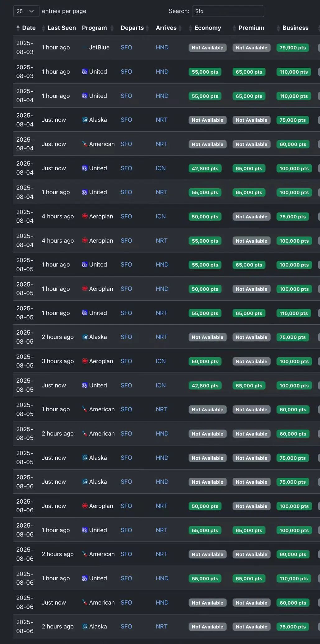
Task: Click the Business column sort arrows
Action: (278, 28)
